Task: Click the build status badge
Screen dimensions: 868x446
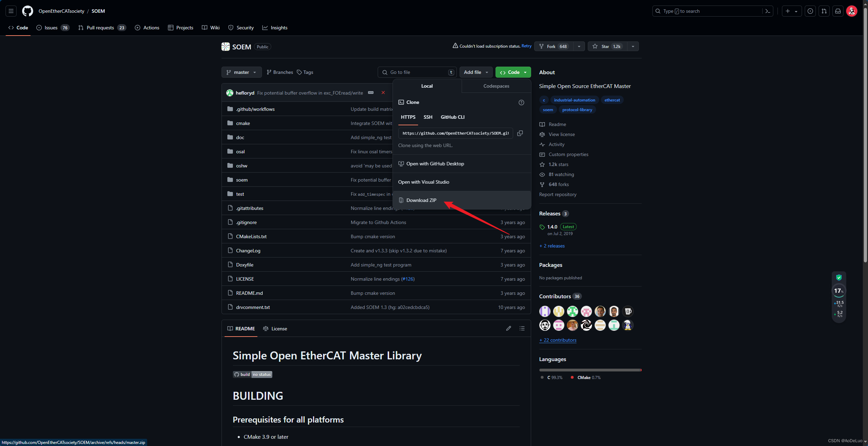Action: [253, 375]
